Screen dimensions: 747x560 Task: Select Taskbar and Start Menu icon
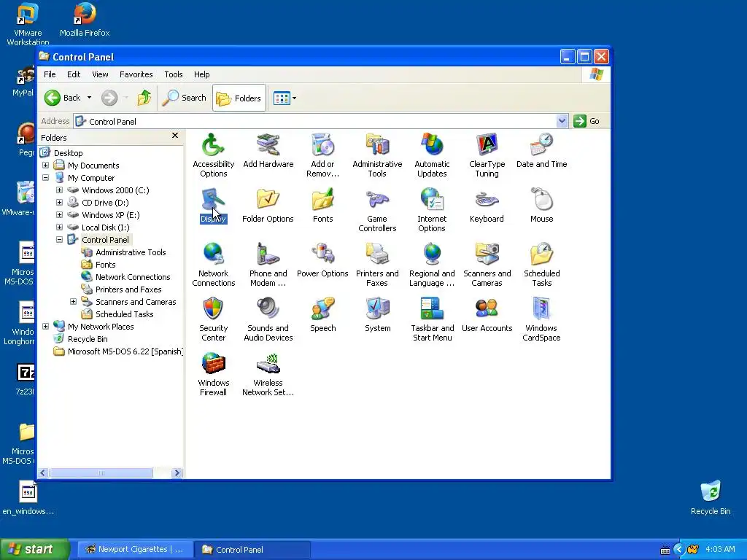coord(432,319)
